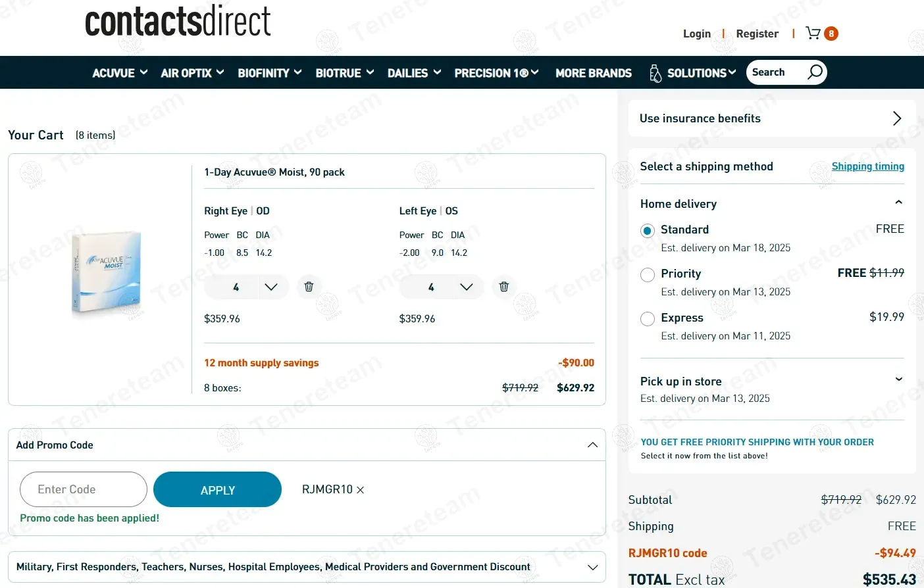Click the search magnifier icon
Image resolution: width=924 pixels, height=588 pixels.
click(815, 72)
